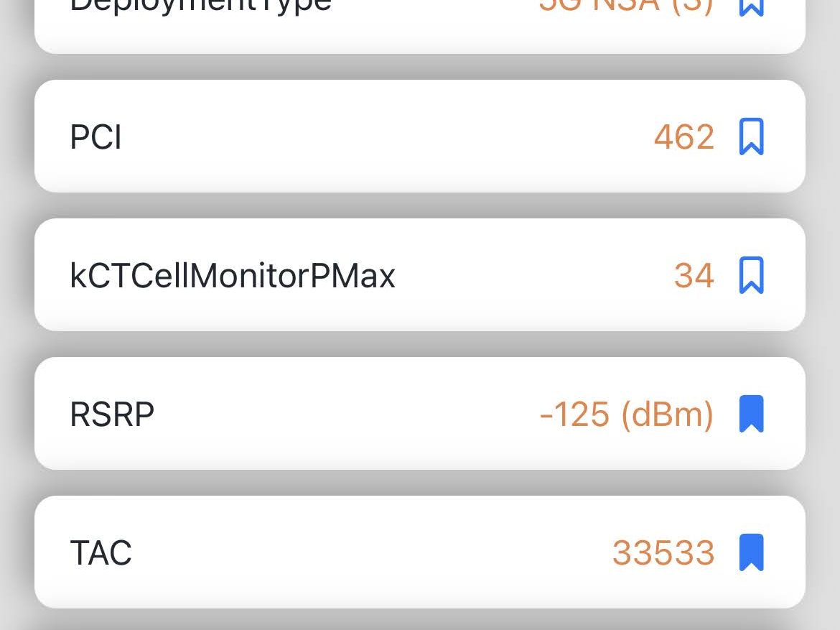Tap the -125 (dBm) reading
Image resolution: width=840 pixels, height=630 pixels.
(627, 414)
